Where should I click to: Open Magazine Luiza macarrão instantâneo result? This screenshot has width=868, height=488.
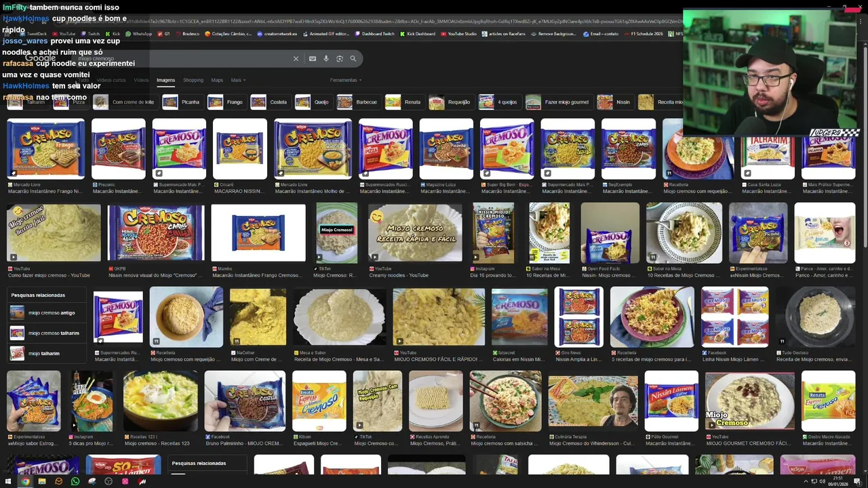click(446, 149)
